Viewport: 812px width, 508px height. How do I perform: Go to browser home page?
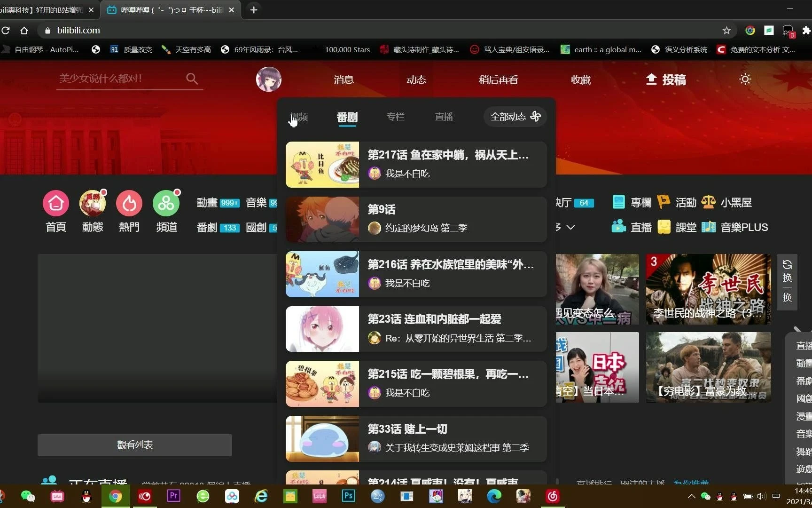pyautogui.click(x=24, y=31)
